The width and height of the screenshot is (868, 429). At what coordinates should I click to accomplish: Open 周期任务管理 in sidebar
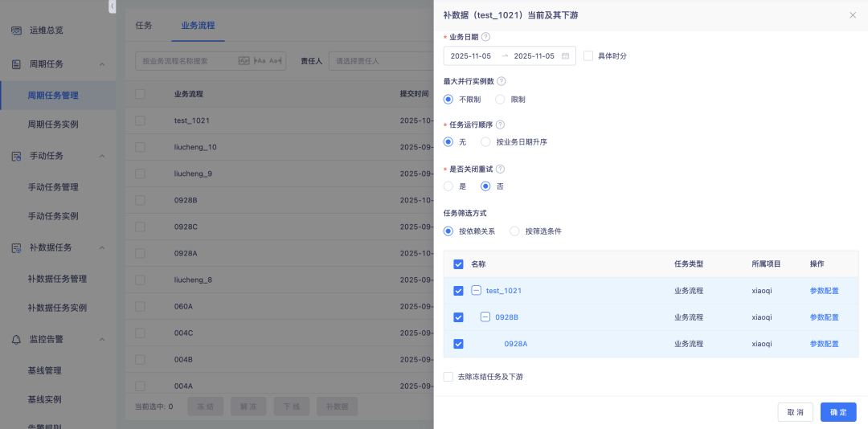point(58,96)
